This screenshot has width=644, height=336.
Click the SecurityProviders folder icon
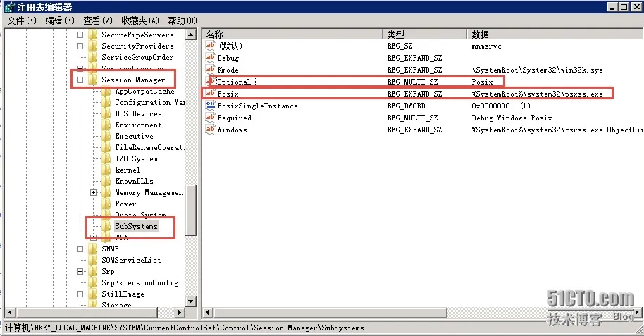click(93, 46)
